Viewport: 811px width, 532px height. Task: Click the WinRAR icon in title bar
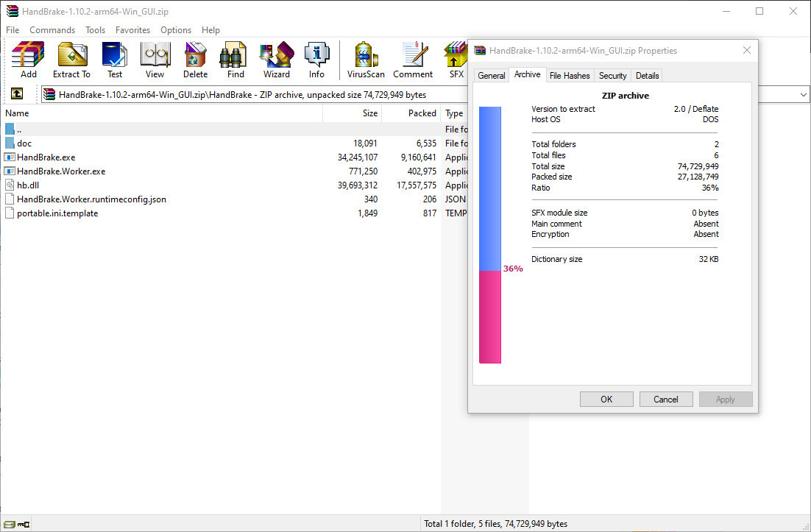pyautogui.click(x=13, y=11)
